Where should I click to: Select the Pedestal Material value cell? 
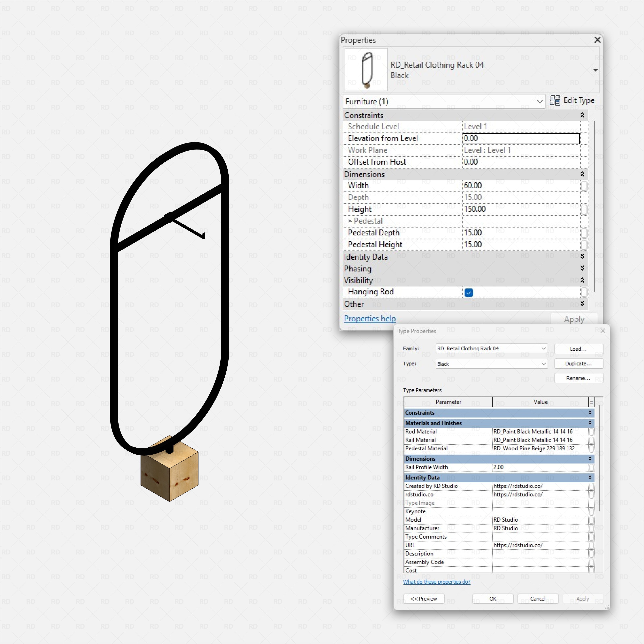point(540,448)
